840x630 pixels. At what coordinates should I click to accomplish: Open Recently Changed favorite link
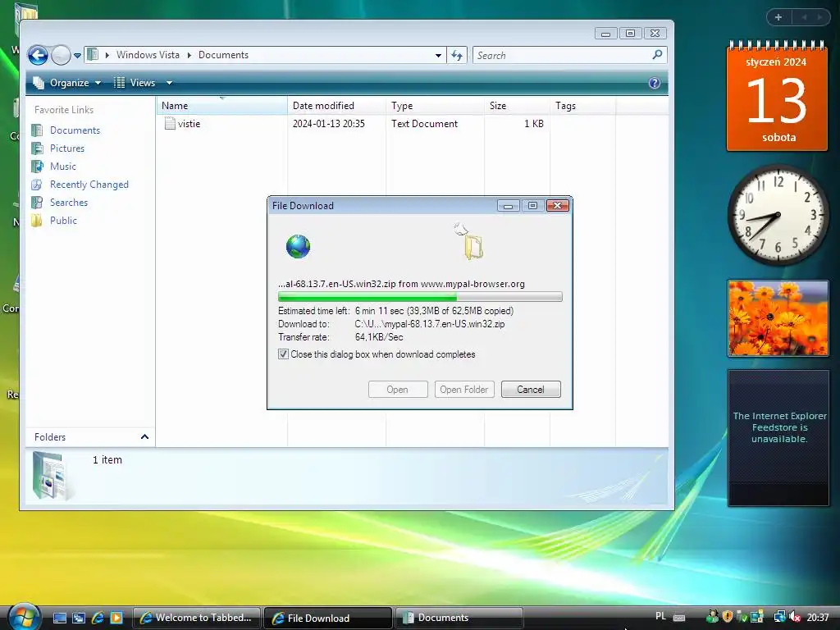tap(89, 185)
